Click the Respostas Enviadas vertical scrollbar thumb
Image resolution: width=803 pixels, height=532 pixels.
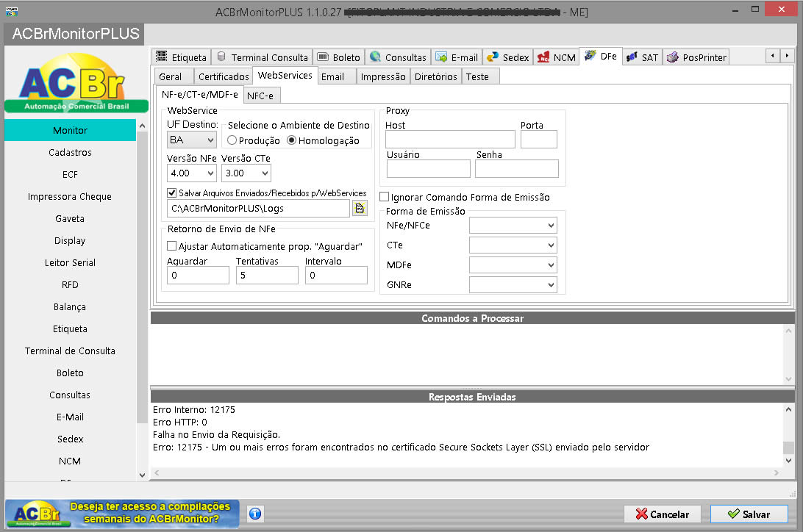(x=788, y=447)
